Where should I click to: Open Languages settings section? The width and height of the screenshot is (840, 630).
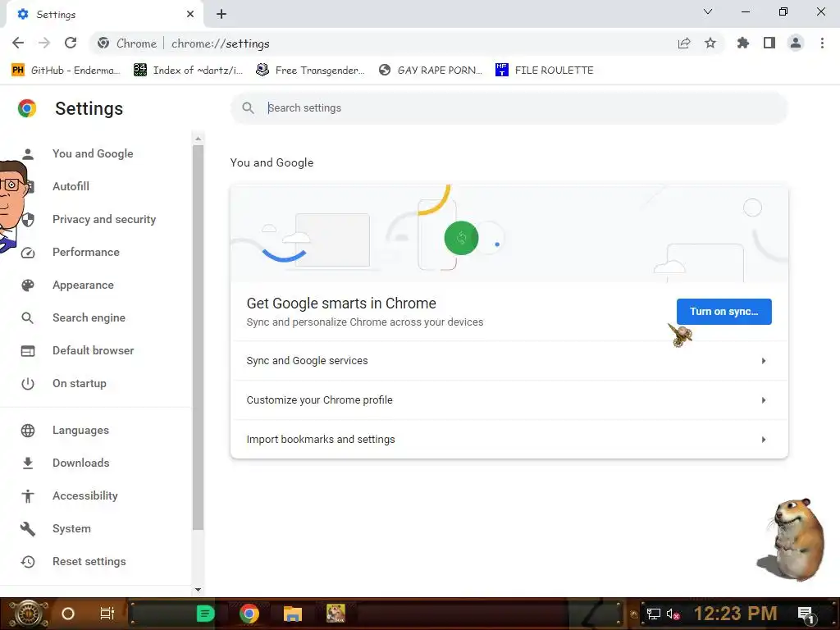(x=80, y=430)
